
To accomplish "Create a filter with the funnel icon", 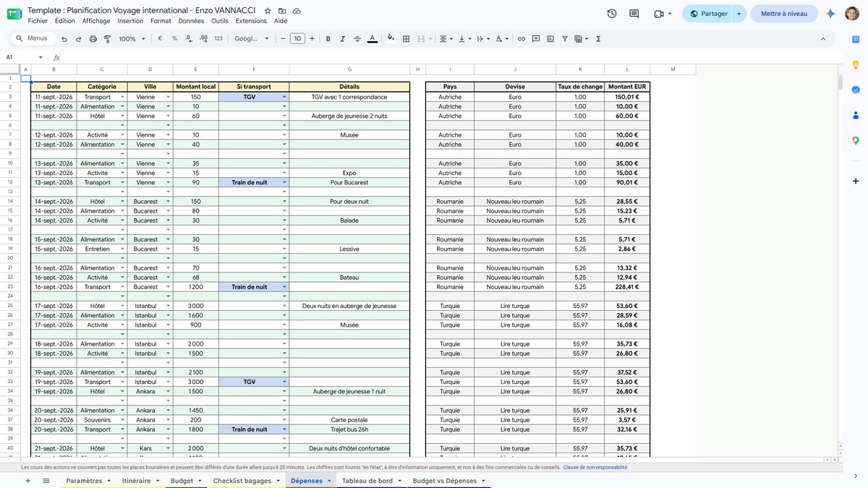I will (x=565, y=39).
